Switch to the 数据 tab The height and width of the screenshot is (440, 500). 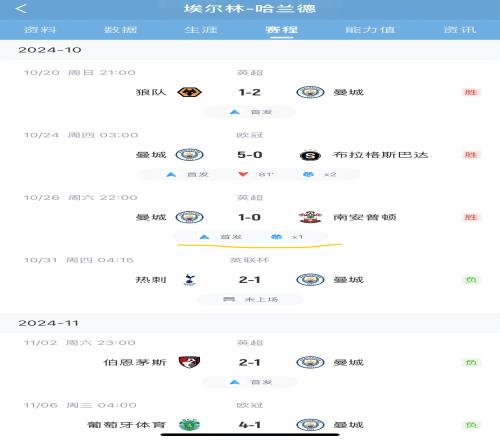click(x=120, y=30)
